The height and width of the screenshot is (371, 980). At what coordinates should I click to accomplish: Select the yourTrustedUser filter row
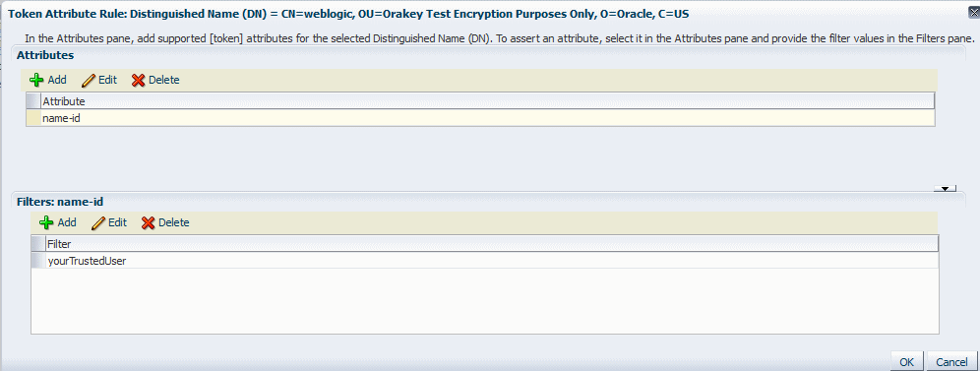[x=485, y=261]
